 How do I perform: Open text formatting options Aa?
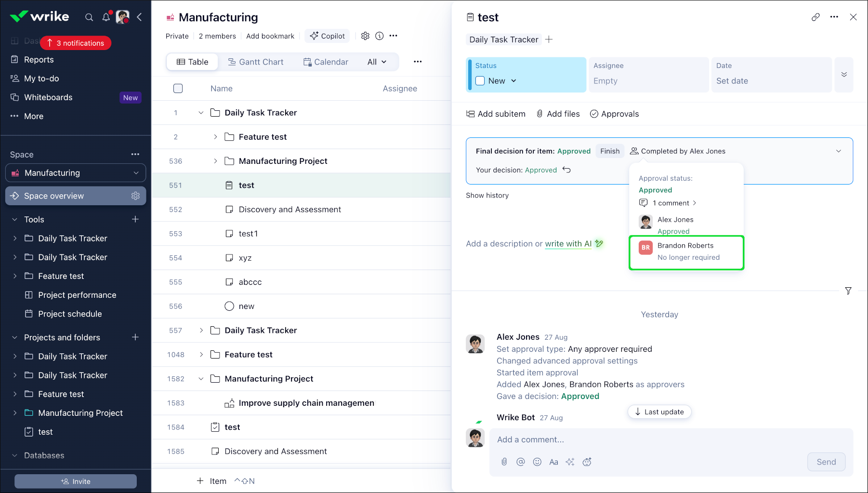[x=554, y=462]
